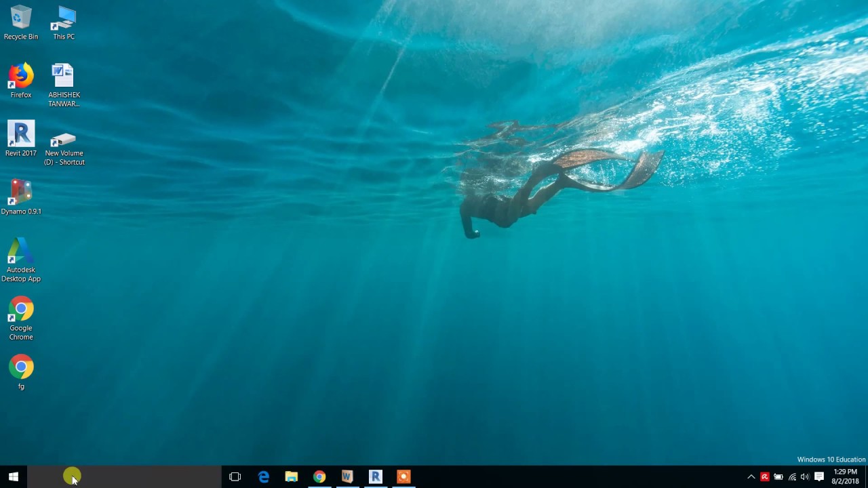
Task: Select the New Volume (D) shortcut icon
Action: [64, 148]
